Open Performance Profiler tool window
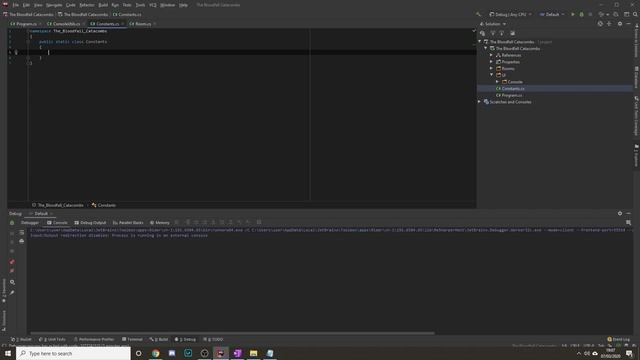The height and width of the screenshot is (360, 640). [94, 339]
